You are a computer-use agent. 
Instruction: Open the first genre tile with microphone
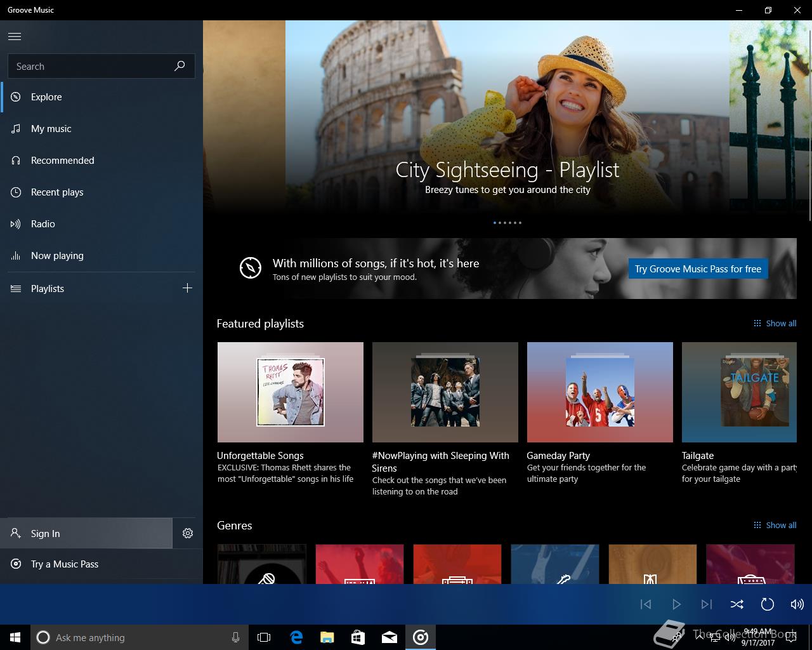(x=262, y=564)
